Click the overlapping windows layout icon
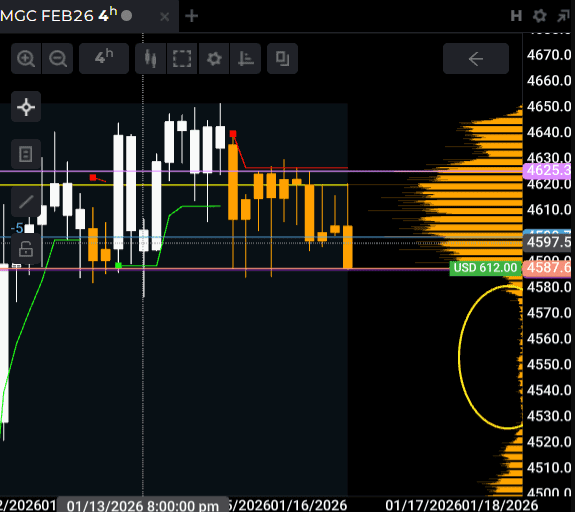Screen dimensions: 575x512 coord(282,59)
